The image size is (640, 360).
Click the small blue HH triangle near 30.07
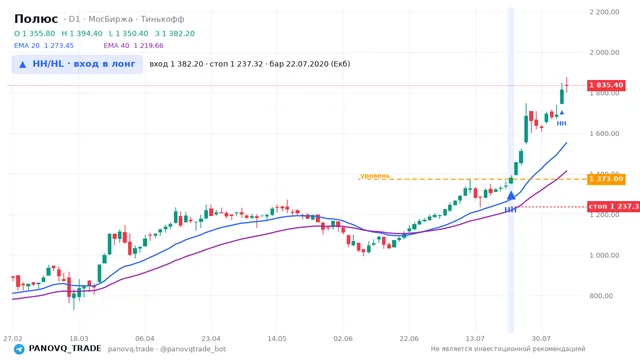(562, 113)
